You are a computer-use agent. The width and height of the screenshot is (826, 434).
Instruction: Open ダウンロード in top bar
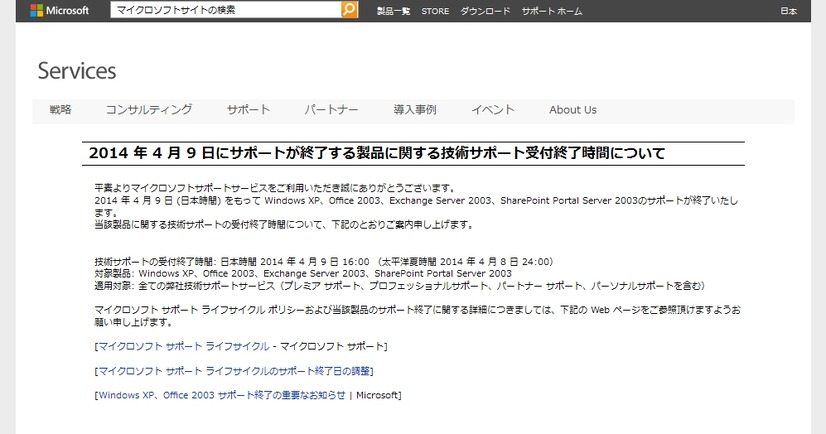(x=485, y=11)
